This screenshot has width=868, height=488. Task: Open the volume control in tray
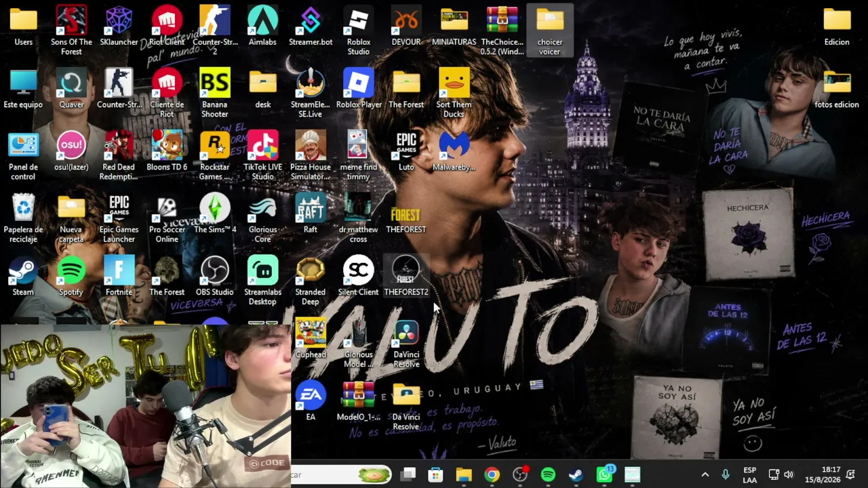click(789, 474)
